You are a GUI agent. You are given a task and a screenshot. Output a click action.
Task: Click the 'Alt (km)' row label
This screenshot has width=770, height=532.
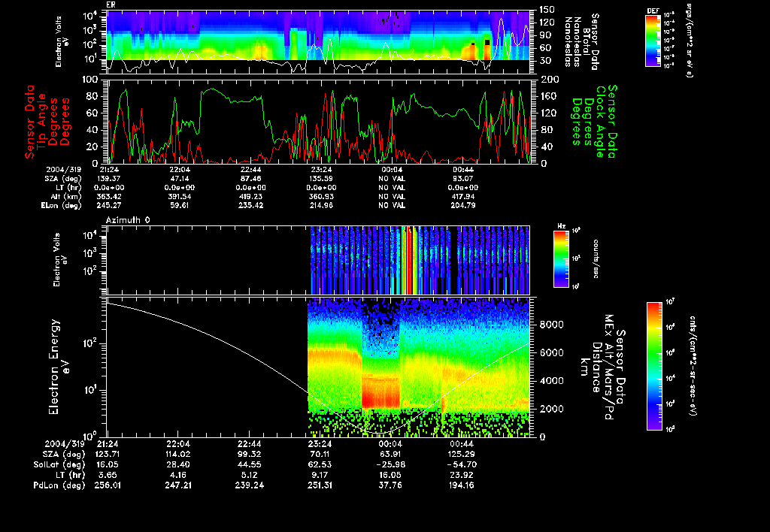(x=66, y=196)
